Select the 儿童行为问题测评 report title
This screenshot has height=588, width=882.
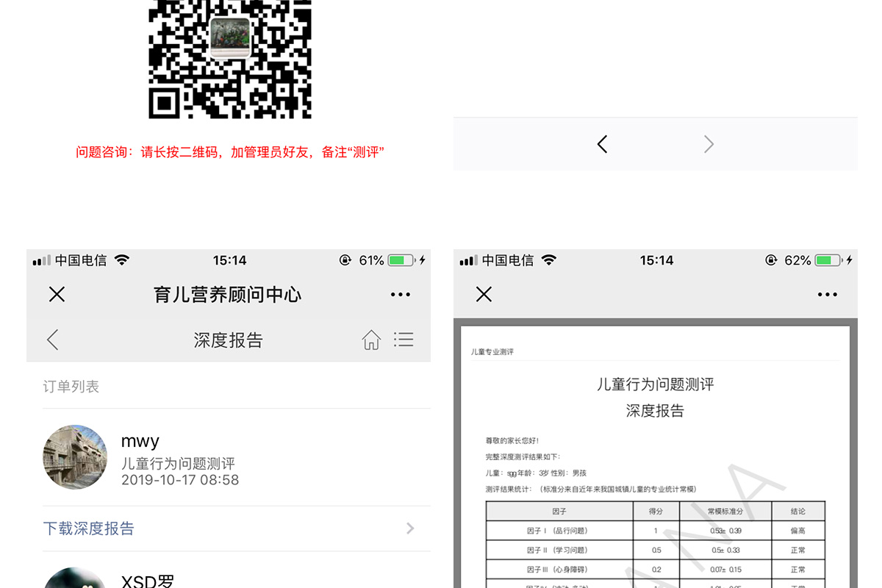(655, 384)
